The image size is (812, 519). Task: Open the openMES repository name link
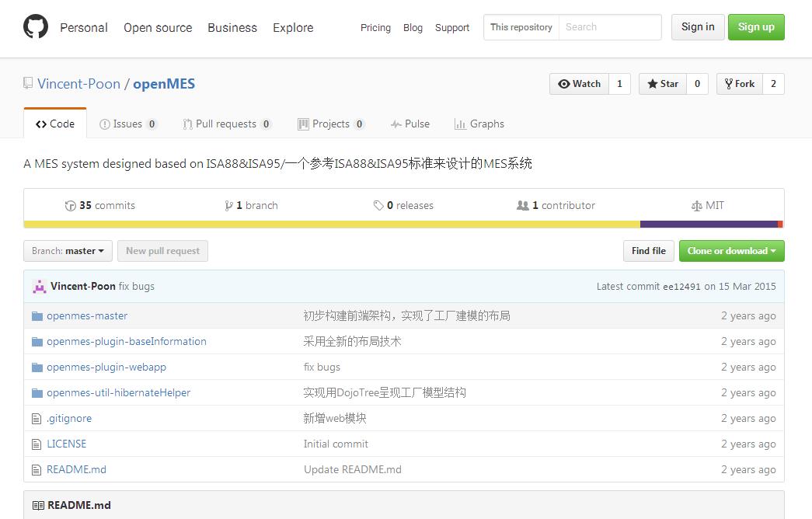coord(164,84)
